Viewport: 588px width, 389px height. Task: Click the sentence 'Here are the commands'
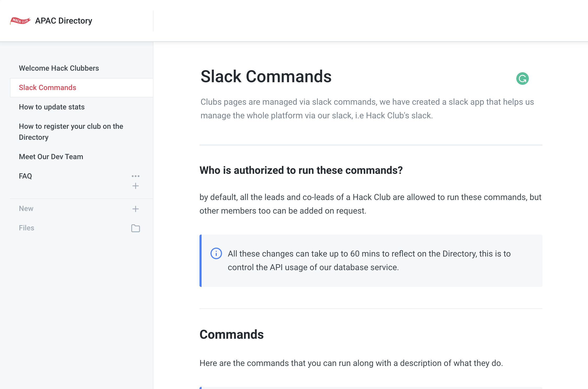point(351,363)
